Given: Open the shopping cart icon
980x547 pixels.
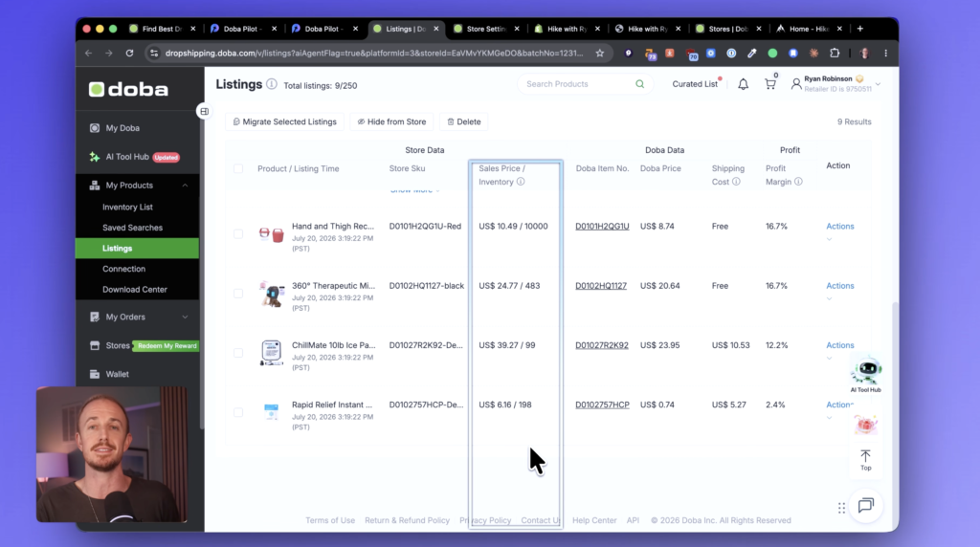Looking at the screenshot, I should 770,84.
